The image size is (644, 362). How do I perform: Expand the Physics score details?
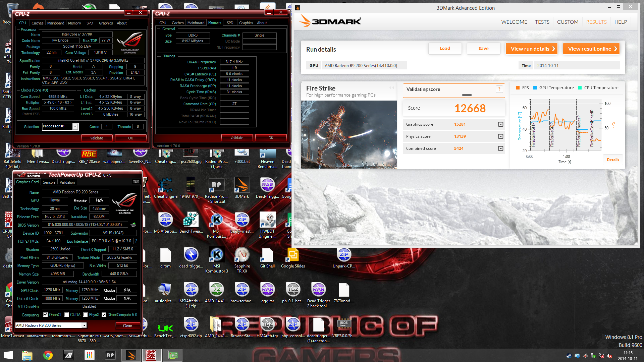(500, 136)
